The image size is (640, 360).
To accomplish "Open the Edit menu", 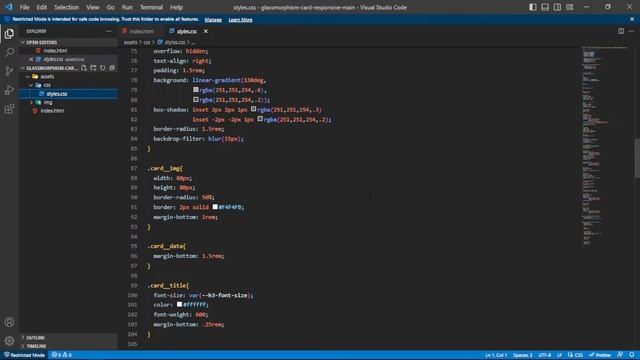I will [42, 7].
